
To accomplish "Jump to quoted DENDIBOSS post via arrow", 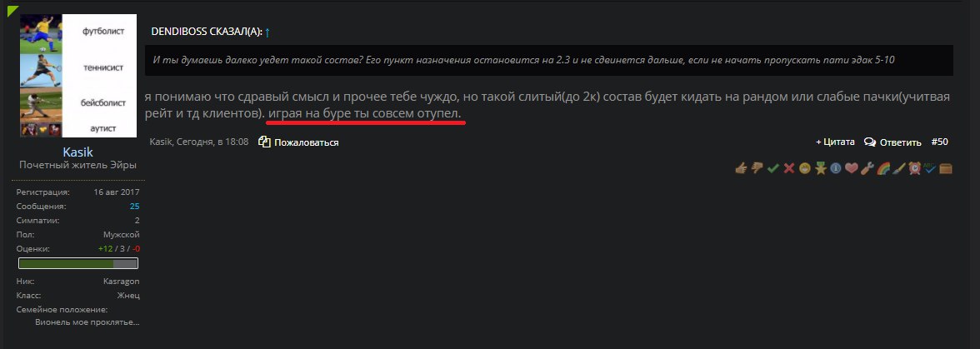I will [x=267, y=32].
